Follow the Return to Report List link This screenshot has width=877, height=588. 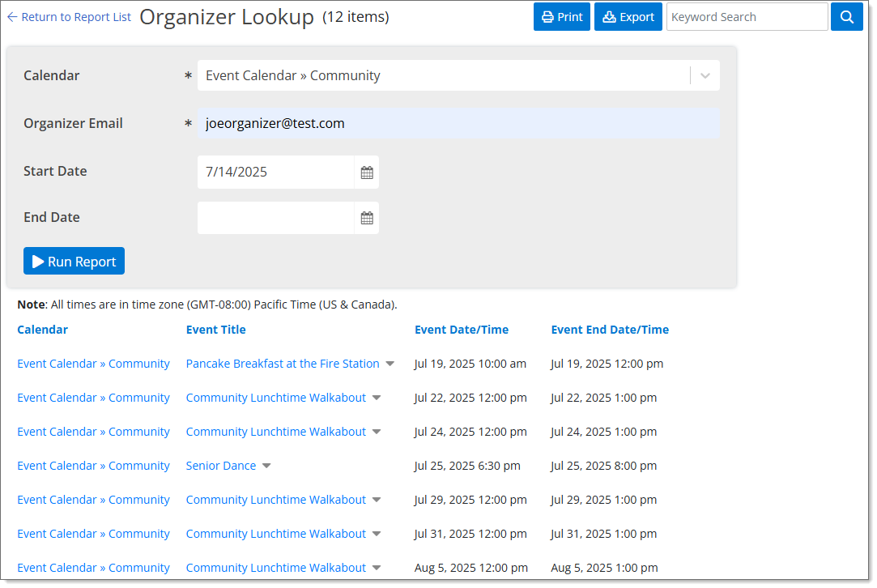(x=75, y=16)
